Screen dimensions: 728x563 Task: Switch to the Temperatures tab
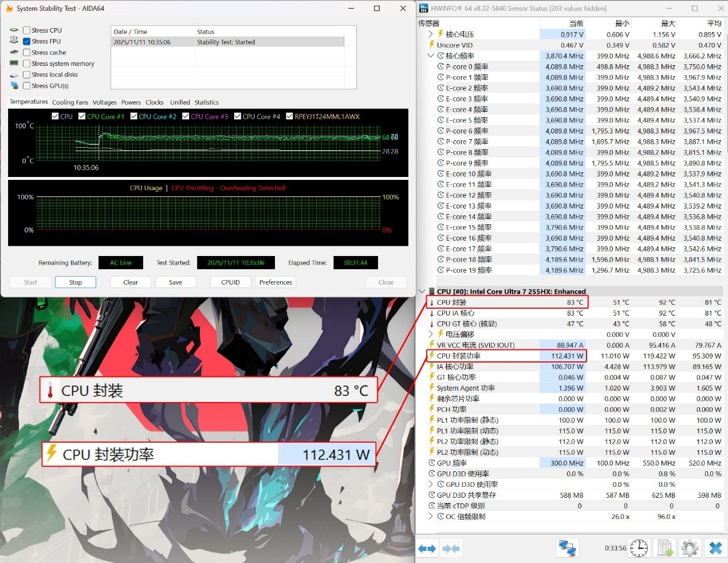click(x=29, y=102)
